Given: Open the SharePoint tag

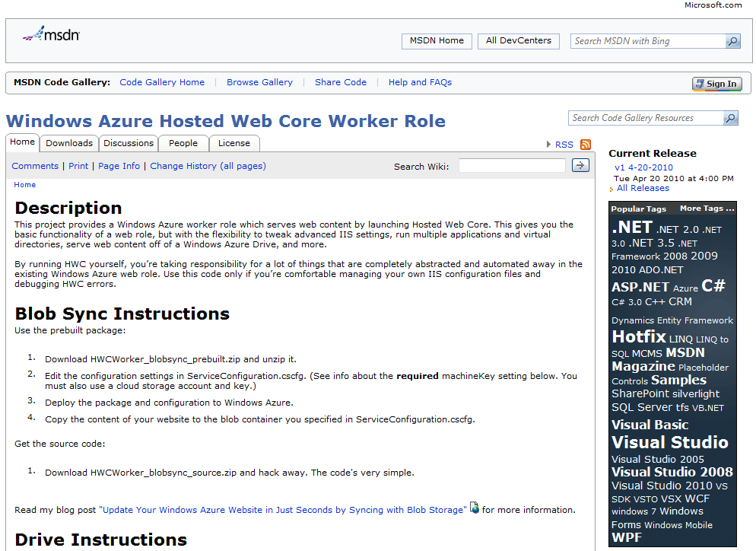Looking at the screenshot, I should click(x=640, y=393).
